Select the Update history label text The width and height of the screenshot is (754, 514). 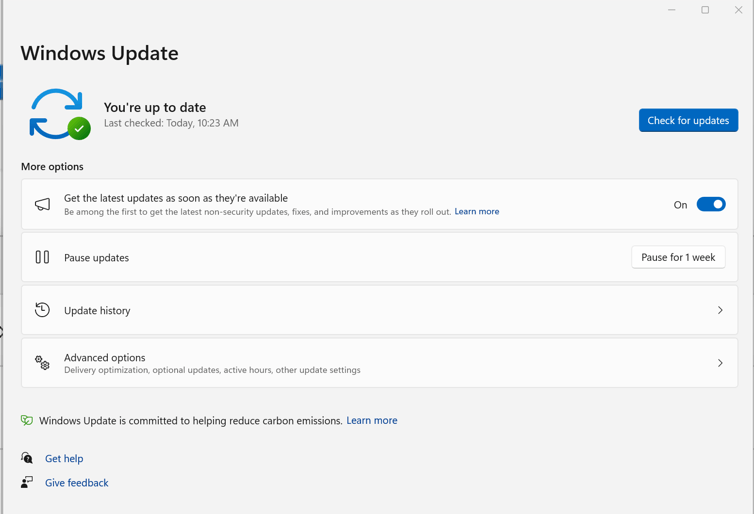pos(97,311)
